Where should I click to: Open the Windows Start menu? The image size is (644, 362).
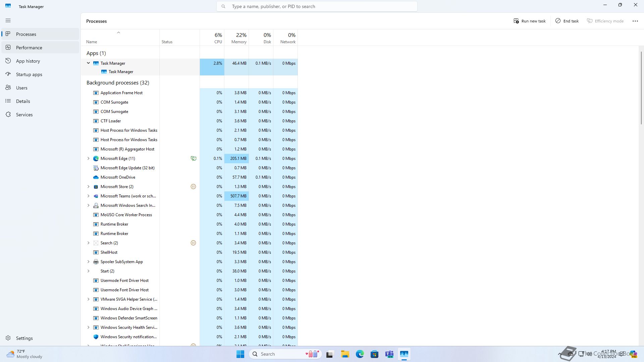[240, 354]
